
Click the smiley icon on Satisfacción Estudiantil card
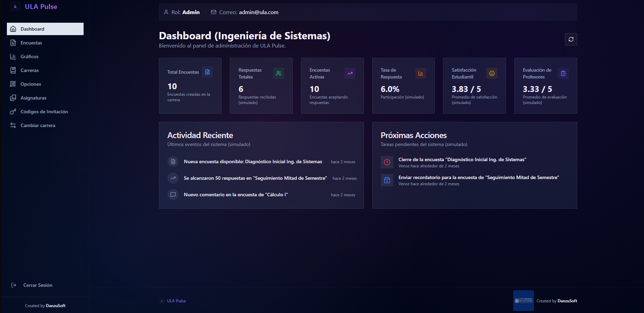coord(492,73)
